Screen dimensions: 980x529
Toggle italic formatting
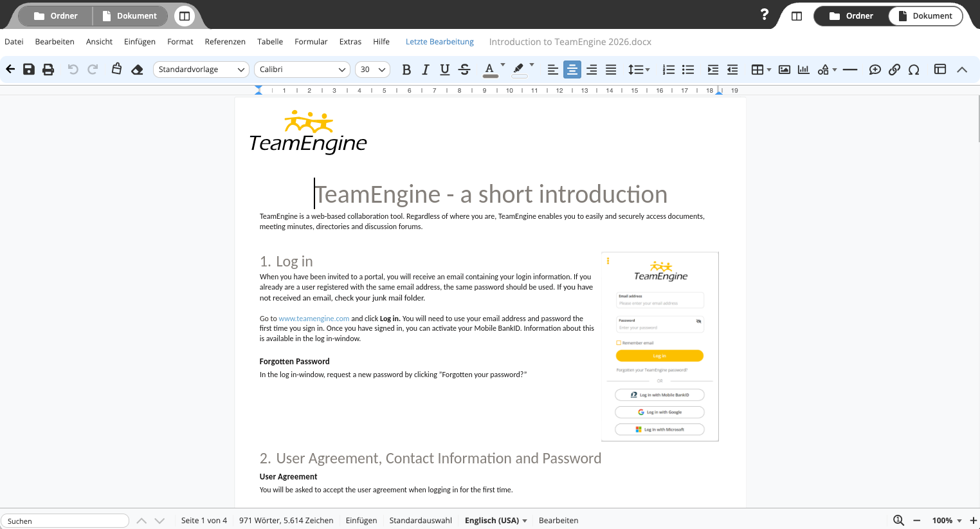pos(425,70)
